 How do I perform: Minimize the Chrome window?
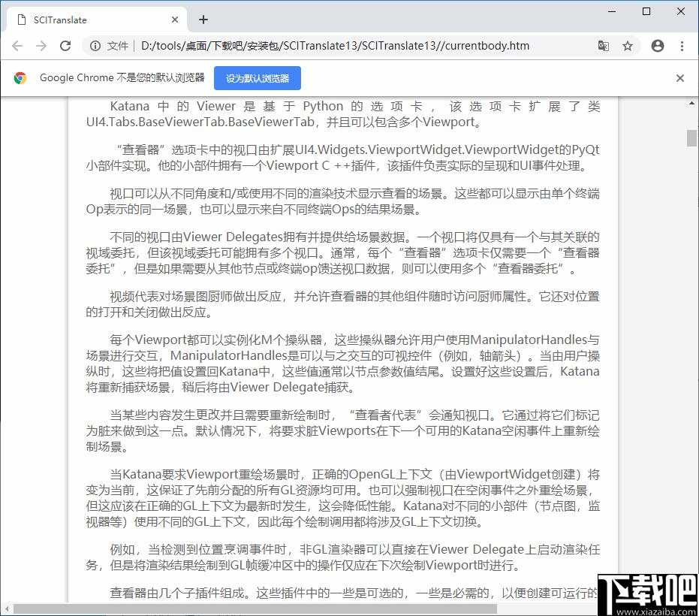pyautogui.click(x=612, y=11)
